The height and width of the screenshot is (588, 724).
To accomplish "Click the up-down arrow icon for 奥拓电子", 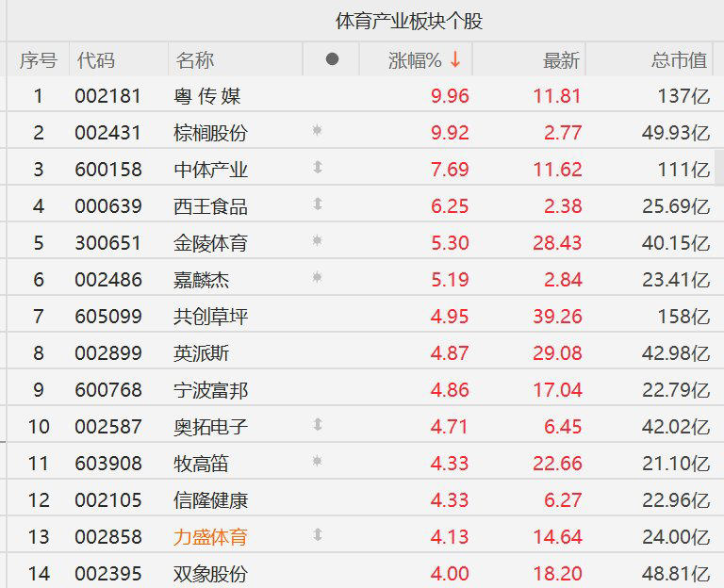I will point(317,424).
